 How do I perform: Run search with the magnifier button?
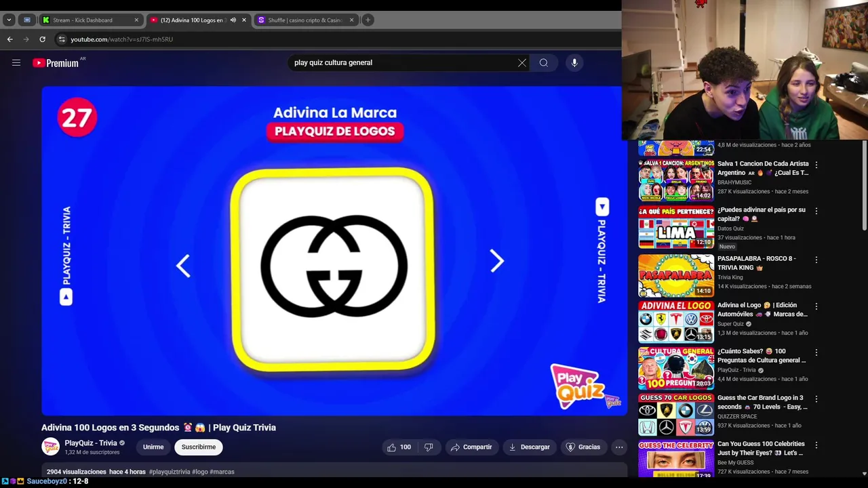pyautogui.click(x=544, y=62)
